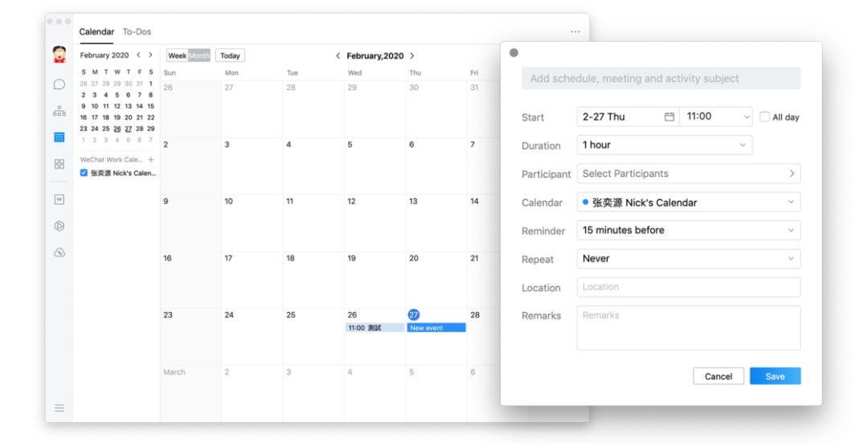
Task: Enable the All day checkbox
Action: click(x=764, y=117)
